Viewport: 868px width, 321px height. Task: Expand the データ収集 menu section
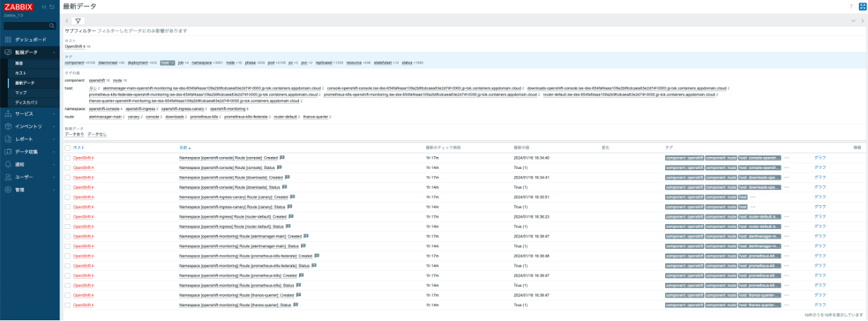[x=30, y=151]
